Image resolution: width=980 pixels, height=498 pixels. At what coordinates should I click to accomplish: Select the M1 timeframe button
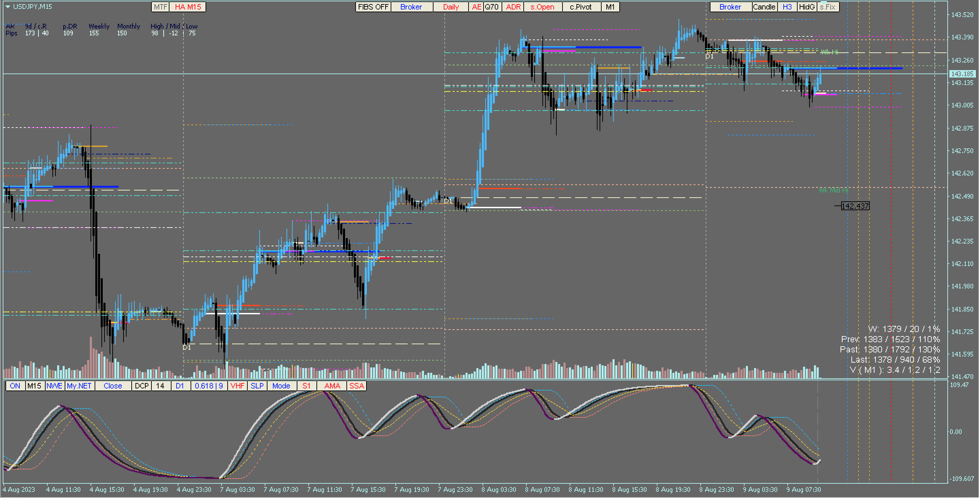point(610,7)
